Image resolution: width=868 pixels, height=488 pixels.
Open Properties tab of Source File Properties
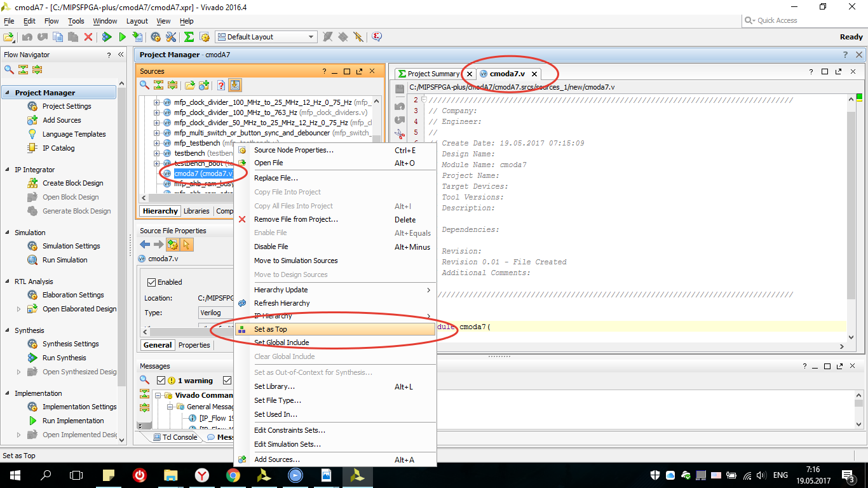(x=194, y=345)
